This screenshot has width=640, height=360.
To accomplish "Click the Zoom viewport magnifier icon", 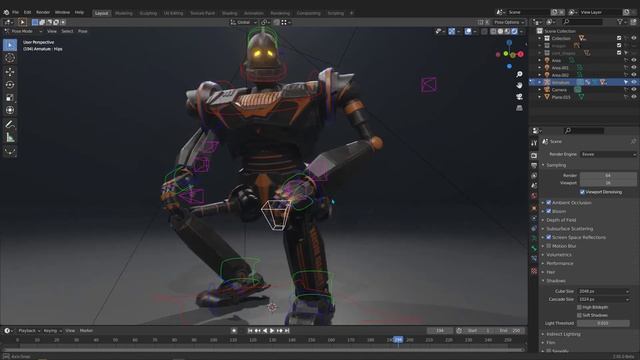I will (519, 74).
